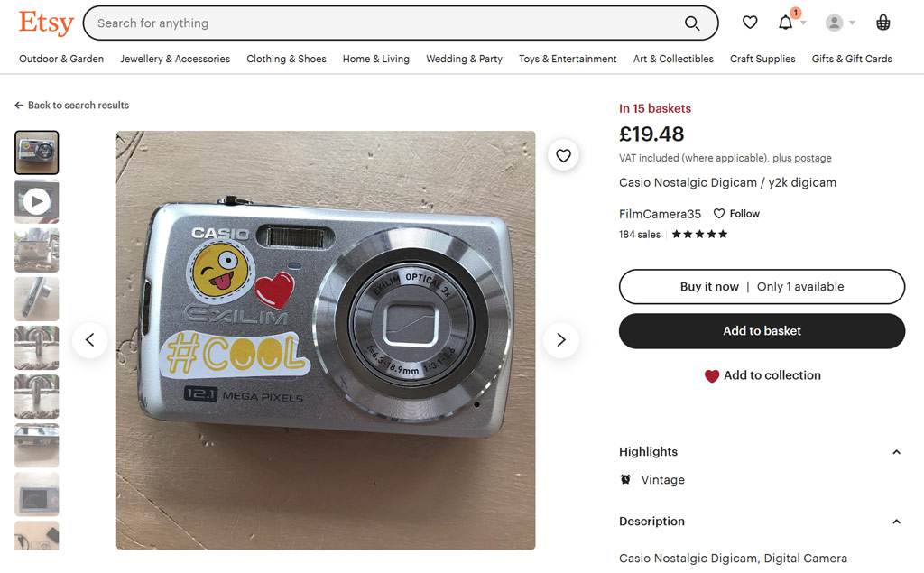Click the Etsy logo
The height and width of the screenshot is (573, 924).
pyautogui.click(x=45, y=23)
